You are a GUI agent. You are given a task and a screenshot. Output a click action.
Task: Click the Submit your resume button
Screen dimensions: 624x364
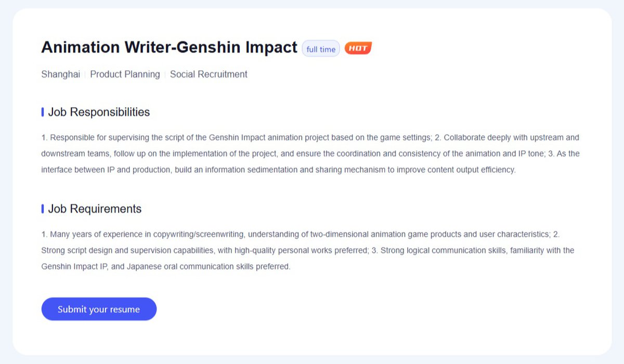coord(99,309)
